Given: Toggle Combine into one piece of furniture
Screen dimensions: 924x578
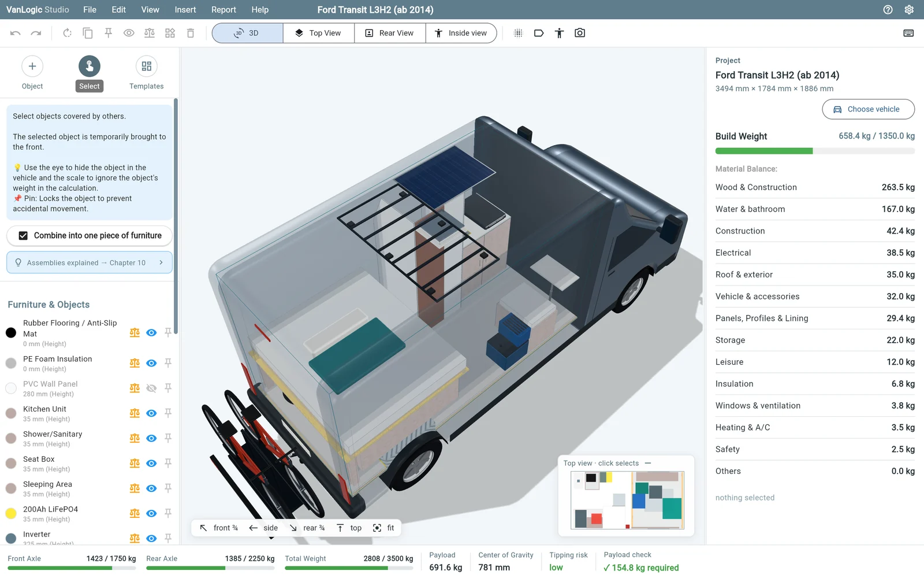Looking at the screenshot, I should (x=90, y=235).
